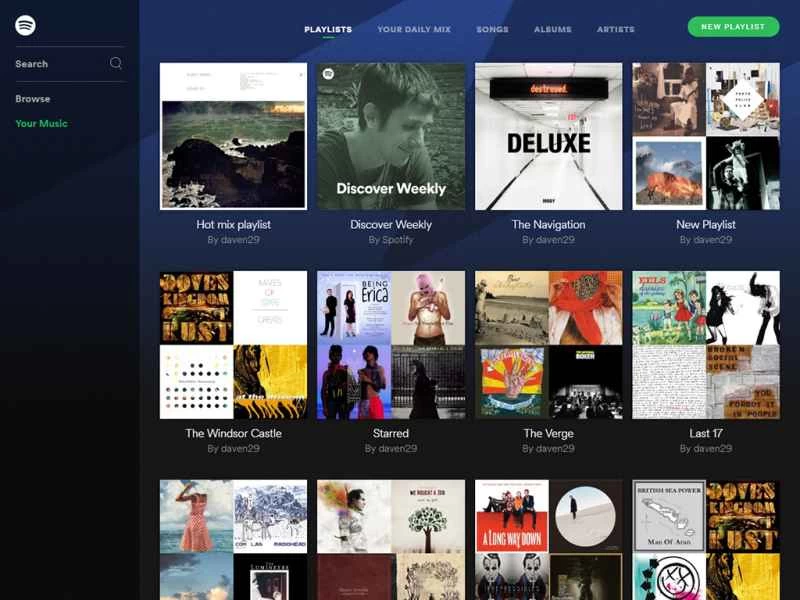Click the Last 17 playlist title
This screenshot has height=600, width=800.
click(706, 433)
